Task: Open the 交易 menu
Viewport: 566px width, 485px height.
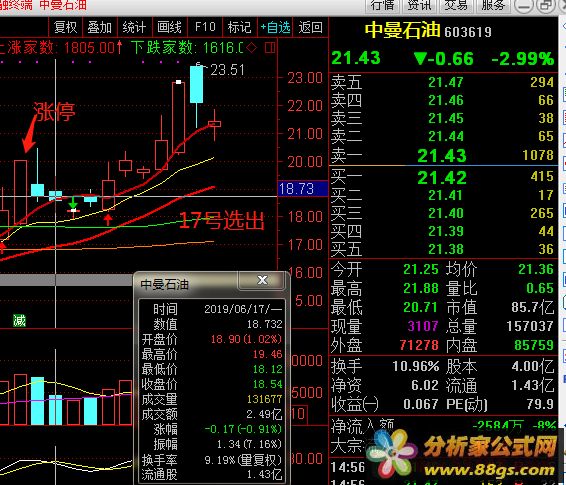Action: tap(456, 5)
